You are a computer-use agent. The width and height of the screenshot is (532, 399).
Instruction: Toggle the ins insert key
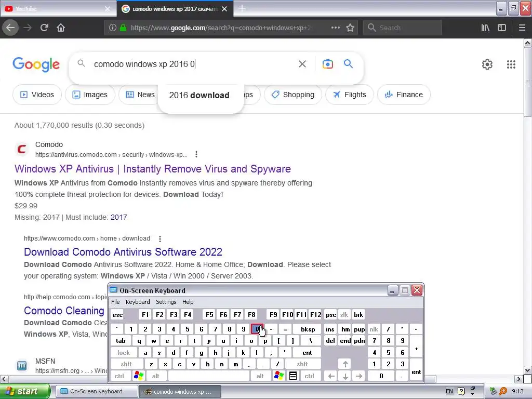(x=330, y=329)
